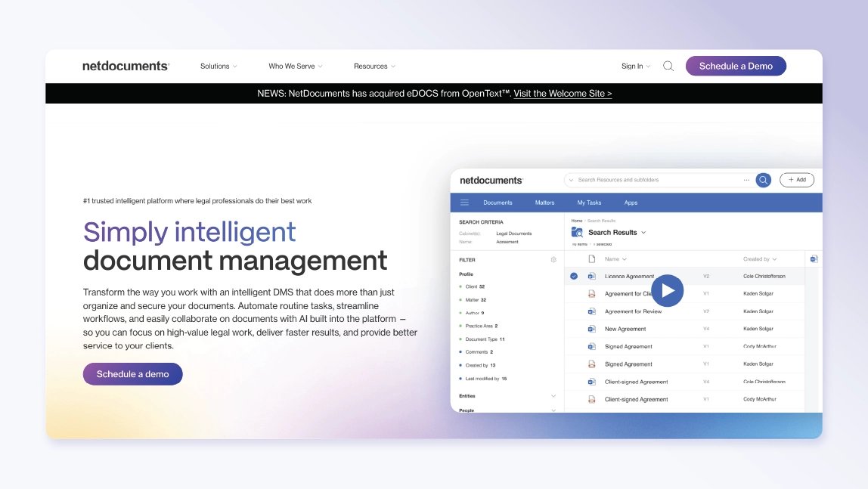This screenshot has width=868, height=489.
Task: Click the filter settings gear icon
Action: click(553, 258)
